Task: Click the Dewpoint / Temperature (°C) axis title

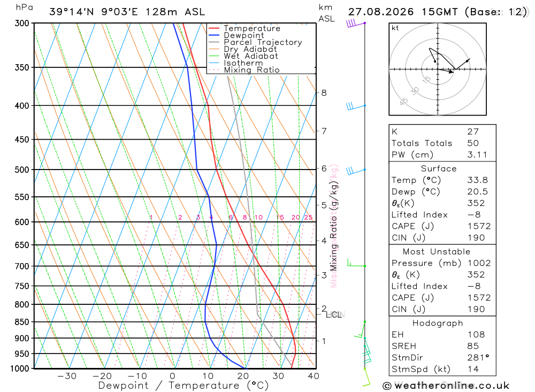Action: point(184,386)
